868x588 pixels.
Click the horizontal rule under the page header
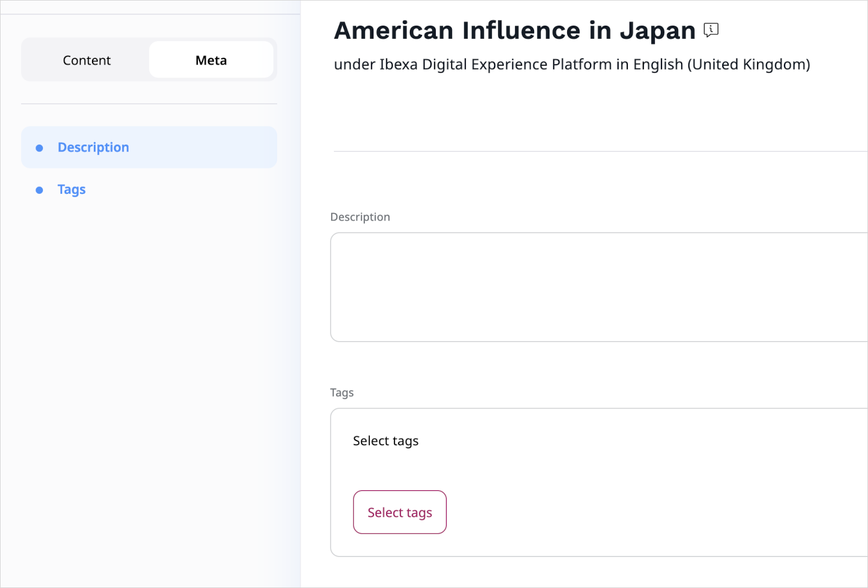(x=600, y=151)
